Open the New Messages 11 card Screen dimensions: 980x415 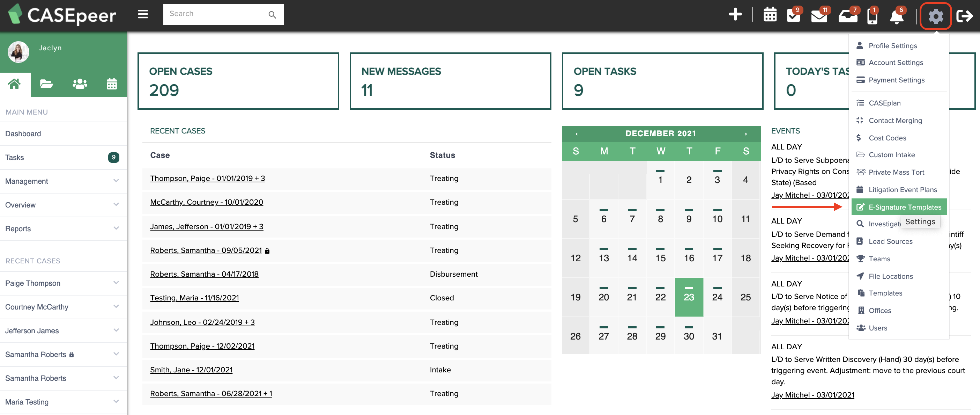450,81
